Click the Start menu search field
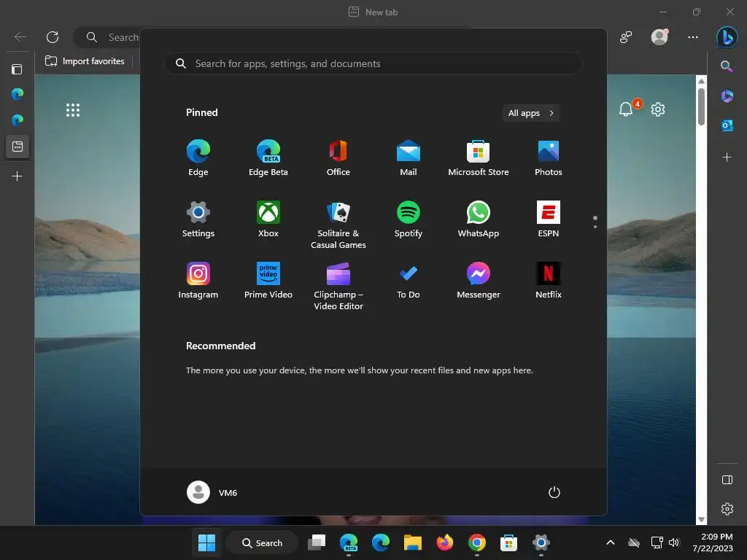747x560 pixels. tap(373, 63)
